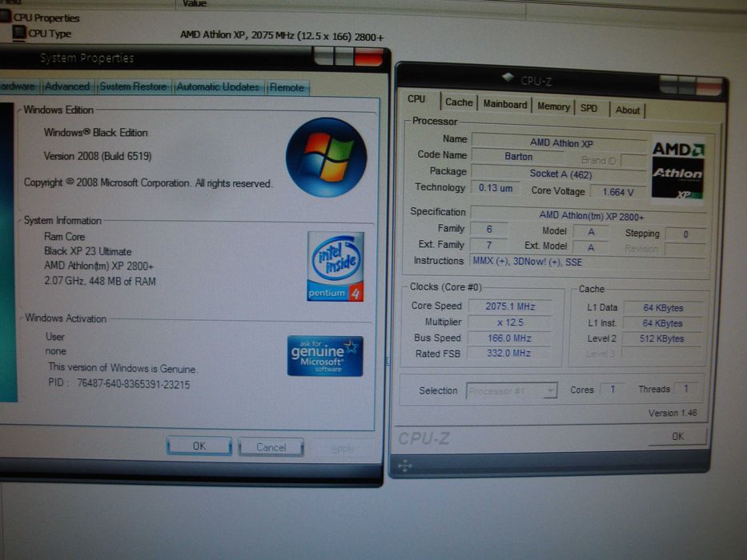Image resolution: width=747 pixels, height=560 pixels.
Task: Click the Instructions field MMX, 3DNow!, SSE
Action: click(589, 262)
